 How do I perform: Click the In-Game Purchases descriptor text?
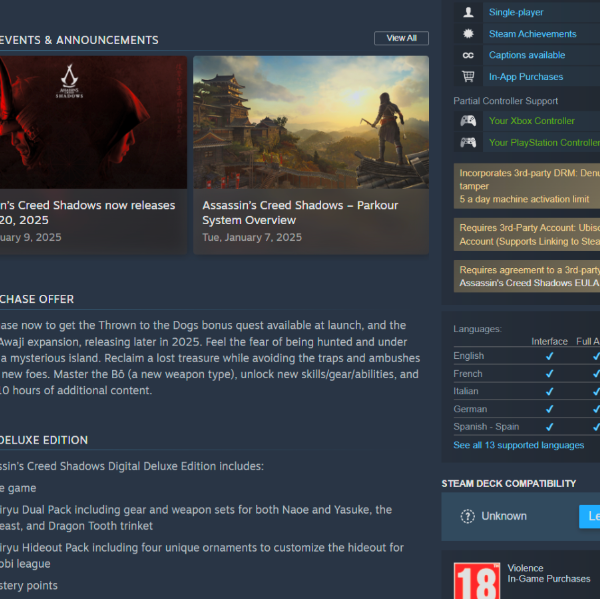549,579
